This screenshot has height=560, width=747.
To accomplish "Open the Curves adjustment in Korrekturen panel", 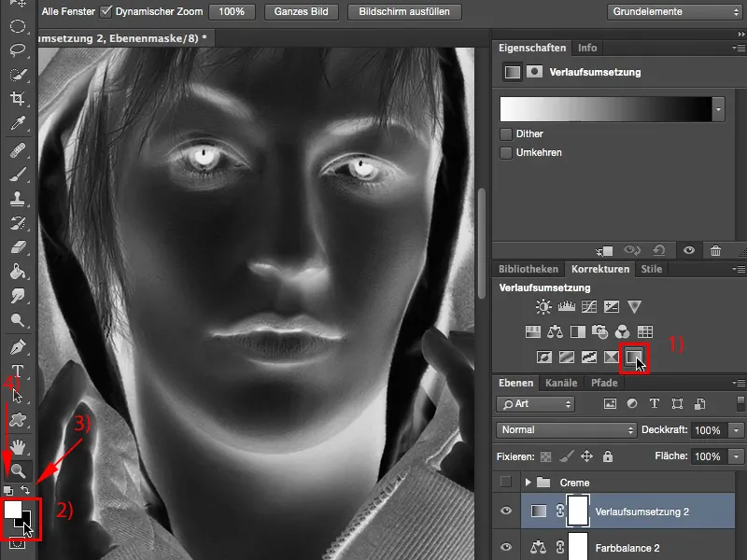I will click(588, 307).
